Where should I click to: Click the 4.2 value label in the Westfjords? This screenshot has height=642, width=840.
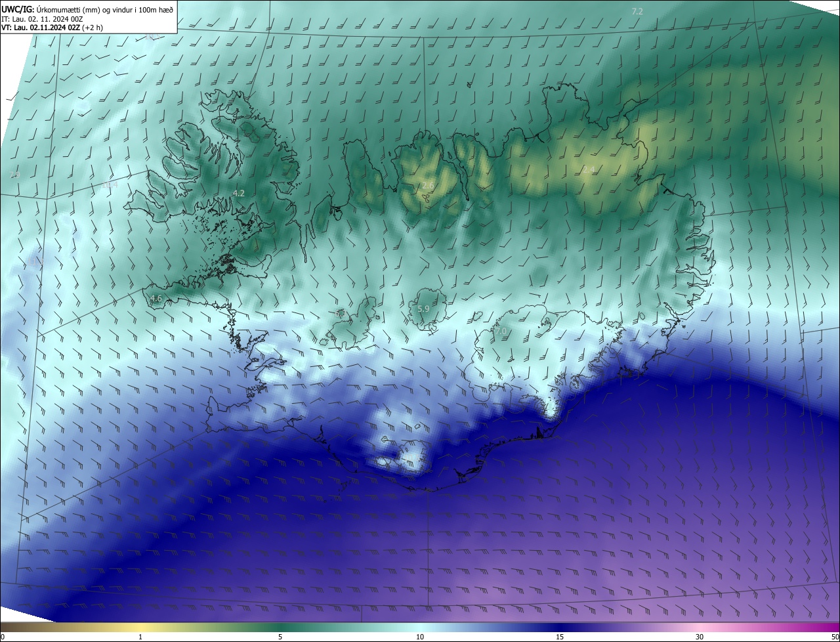pyautogui.click(x=239, y=193)
